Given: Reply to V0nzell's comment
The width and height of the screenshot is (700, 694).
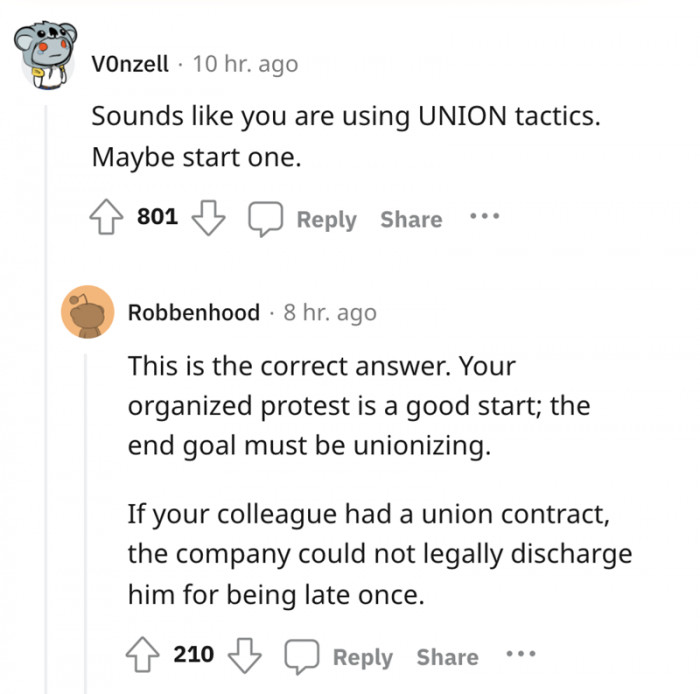Looking at the screenshot, I should click(326, 219).
